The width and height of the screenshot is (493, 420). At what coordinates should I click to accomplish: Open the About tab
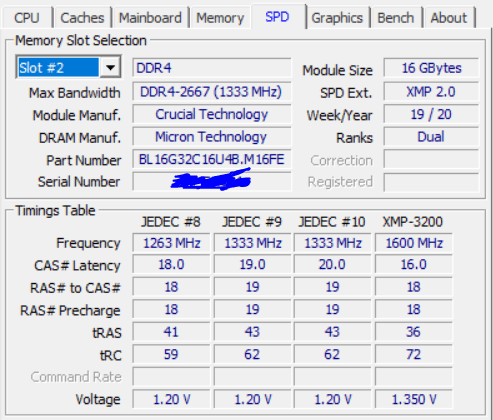449,18
